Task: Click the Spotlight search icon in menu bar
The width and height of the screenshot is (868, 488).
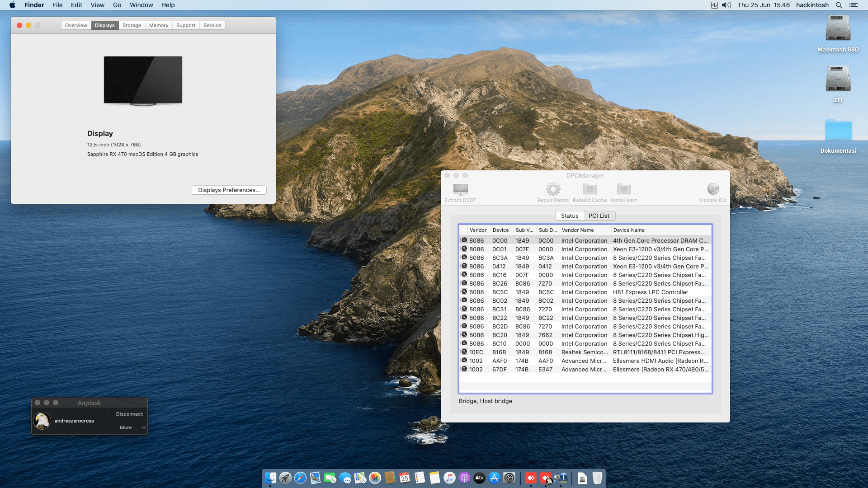Action: pyautogui.click(x=839, y=5)
